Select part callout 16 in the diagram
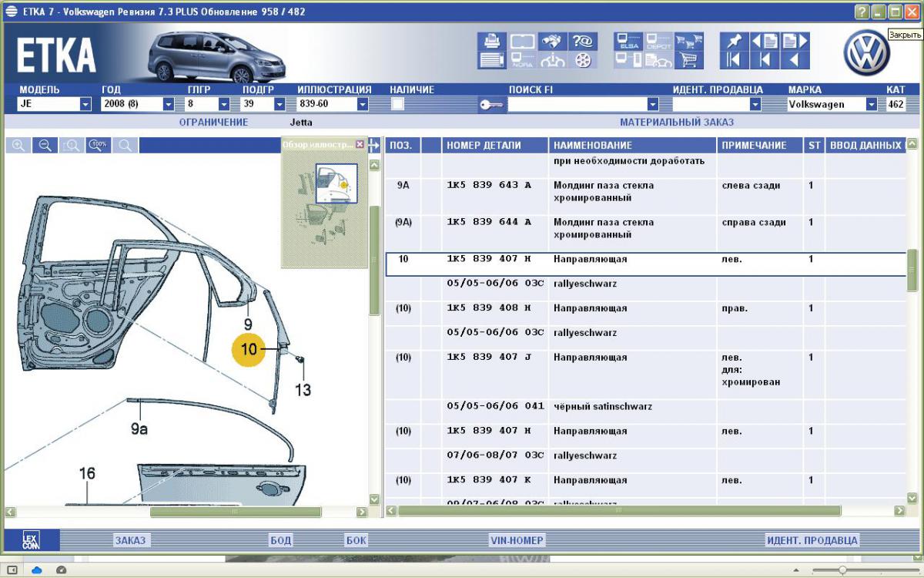This screenshot has width=924, height=578. (88, 473)
